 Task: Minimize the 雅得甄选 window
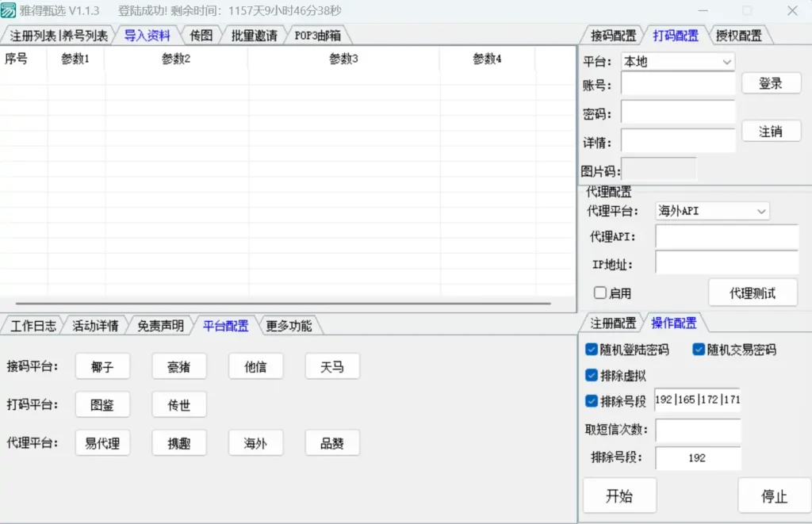(x=703, y=10)
